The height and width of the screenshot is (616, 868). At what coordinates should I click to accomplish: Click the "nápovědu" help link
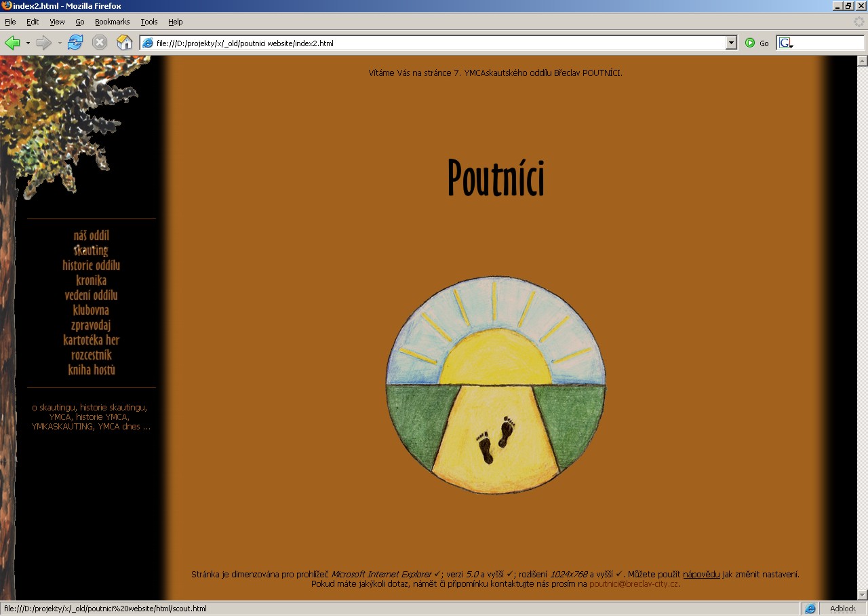tap(701, 575)
